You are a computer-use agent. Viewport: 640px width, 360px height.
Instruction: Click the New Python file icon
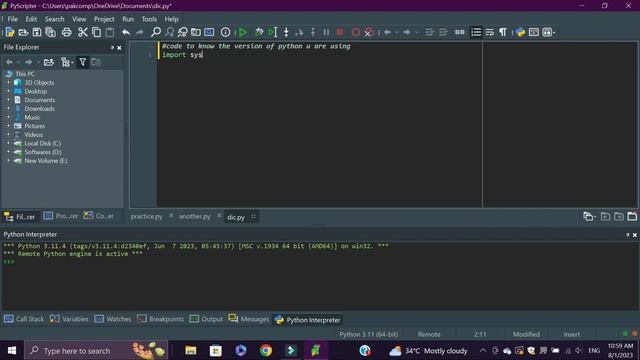click(9, 32)
